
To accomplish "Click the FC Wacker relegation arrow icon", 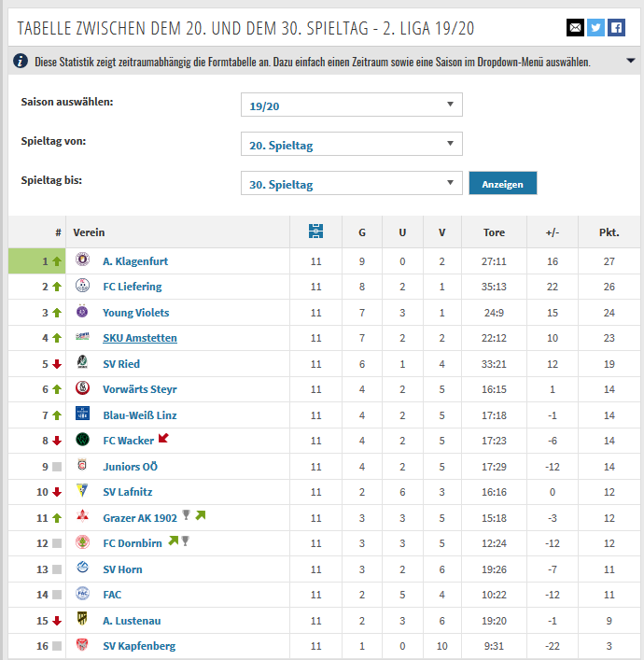I will [x=163, y=438].
